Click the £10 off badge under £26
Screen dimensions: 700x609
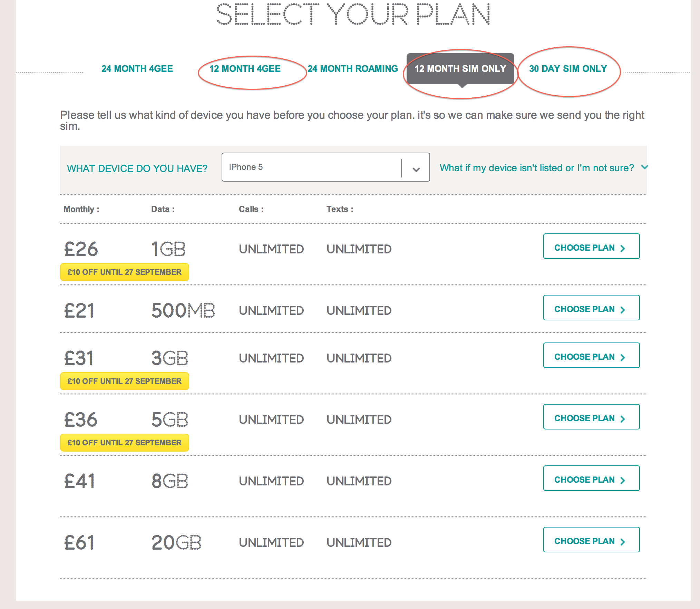pyautogui.click(x=125, y=272)
